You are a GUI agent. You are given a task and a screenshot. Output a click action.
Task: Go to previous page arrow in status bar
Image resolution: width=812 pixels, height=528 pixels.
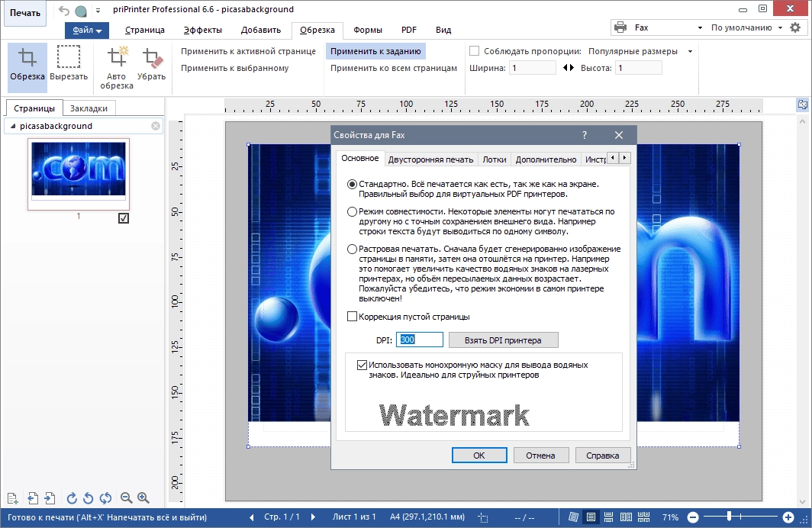[x=252, y=517]
